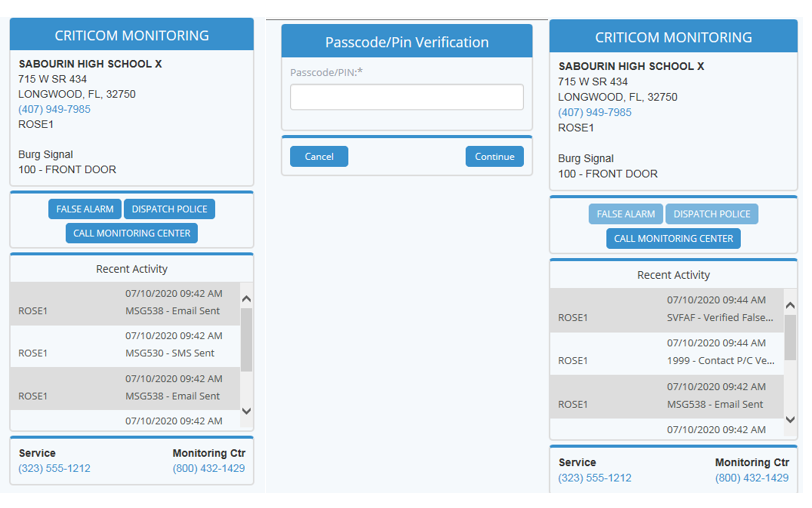
Task: Click scroll up arrow in left Recent Activity
Action: (x=246, y=299)
